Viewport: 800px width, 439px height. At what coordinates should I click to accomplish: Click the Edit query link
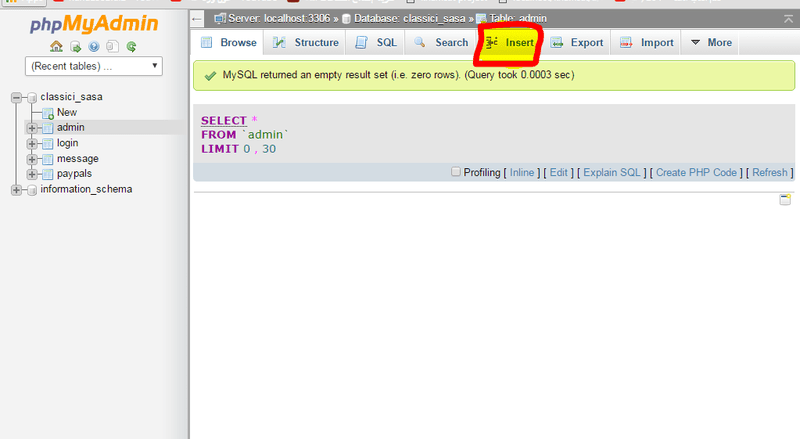click(x=558, y=173)
